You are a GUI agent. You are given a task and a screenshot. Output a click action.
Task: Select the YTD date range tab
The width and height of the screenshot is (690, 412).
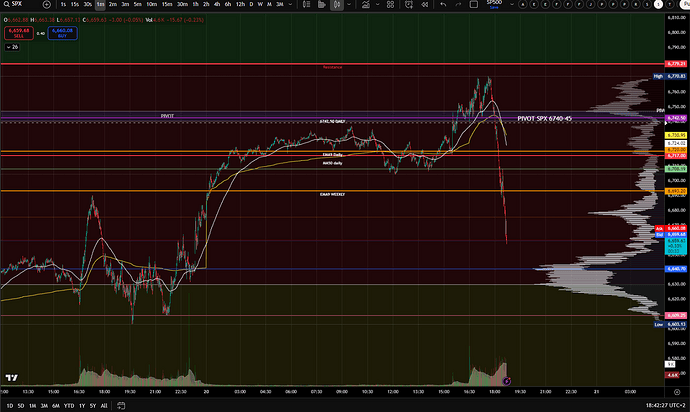point(67,406)
